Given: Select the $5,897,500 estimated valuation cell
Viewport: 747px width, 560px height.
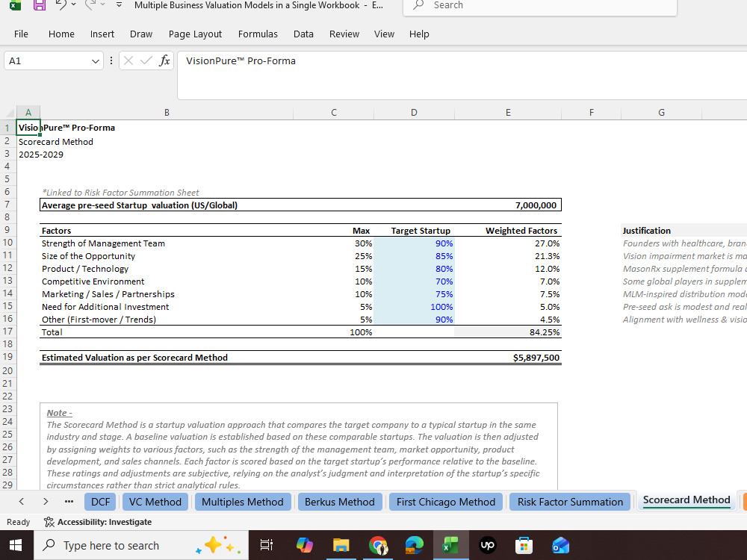Looking at the screenshot, I should pyautogui.click(x=508, y=358).
